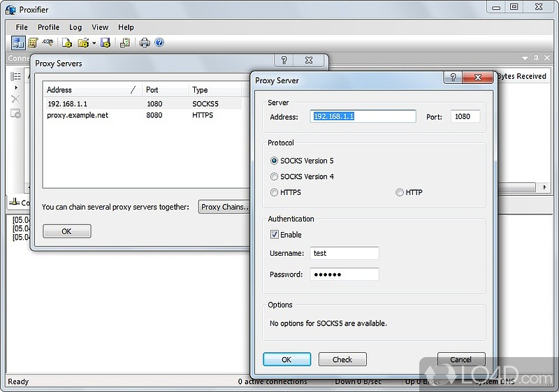The width and height of the screenshot is (559, 392).
Task: Click the Username input field
Action: pyautogui.click(x=344, y=254)
